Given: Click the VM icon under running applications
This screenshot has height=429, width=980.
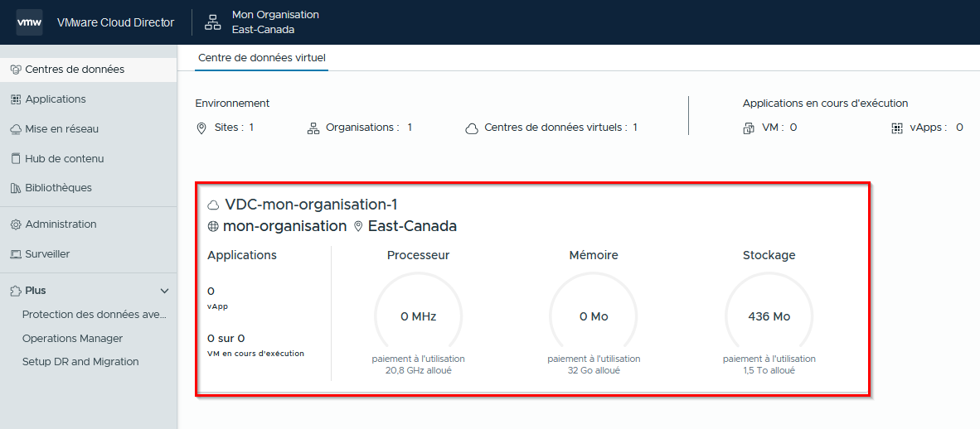Looking at the screenshot, I should (x=749, y=128).
